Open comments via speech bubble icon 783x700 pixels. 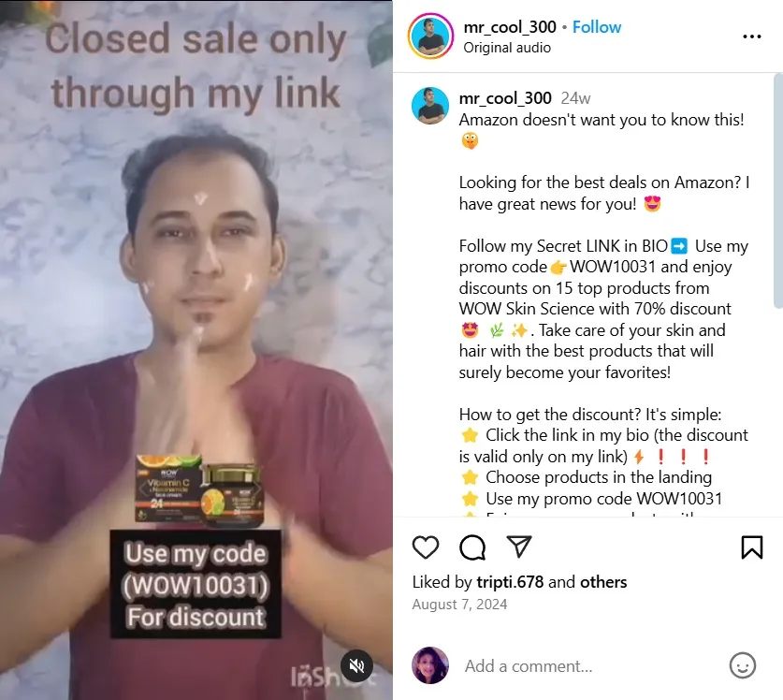click(x=471, y=547)
